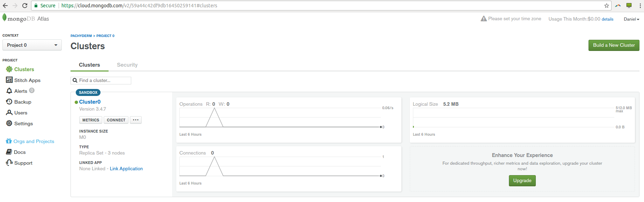Screen dimensions: 644x202
Task: Expand the Project 0 context dropdown
Action: pyautogui.click(x=32, y=45)
